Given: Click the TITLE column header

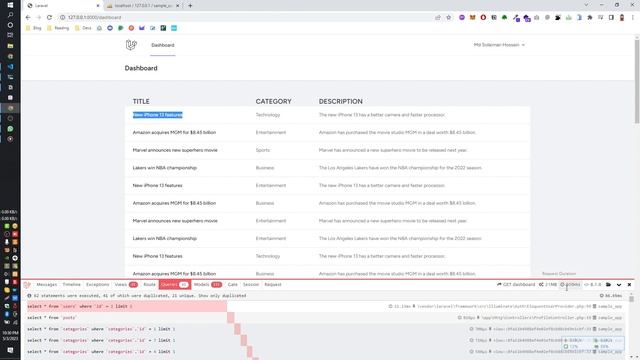Looking at the screenshot, I should 141,101.
